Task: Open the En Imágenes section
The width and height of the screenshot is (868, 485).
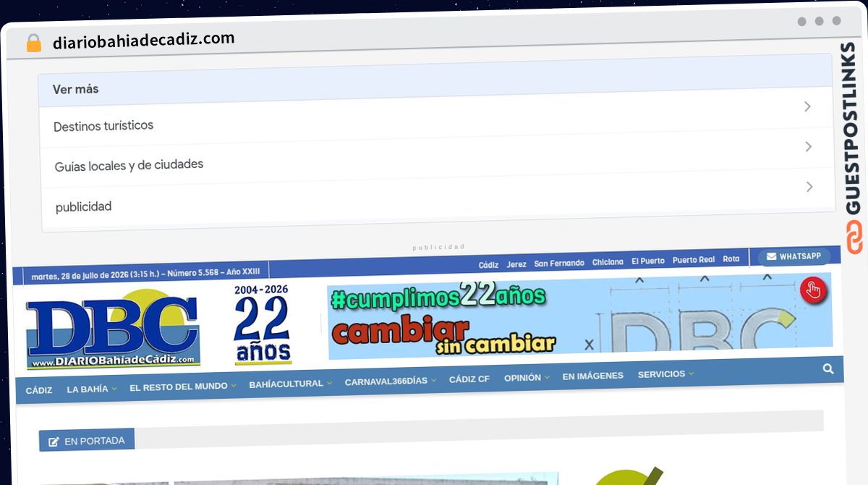Action: point(592,376)
